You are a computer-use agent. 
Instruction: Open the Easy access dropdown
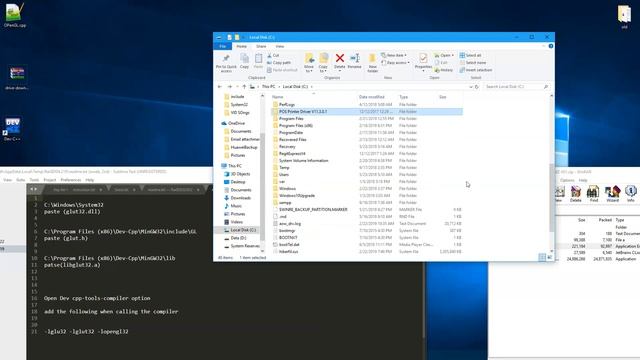click(x=396, y=62)
